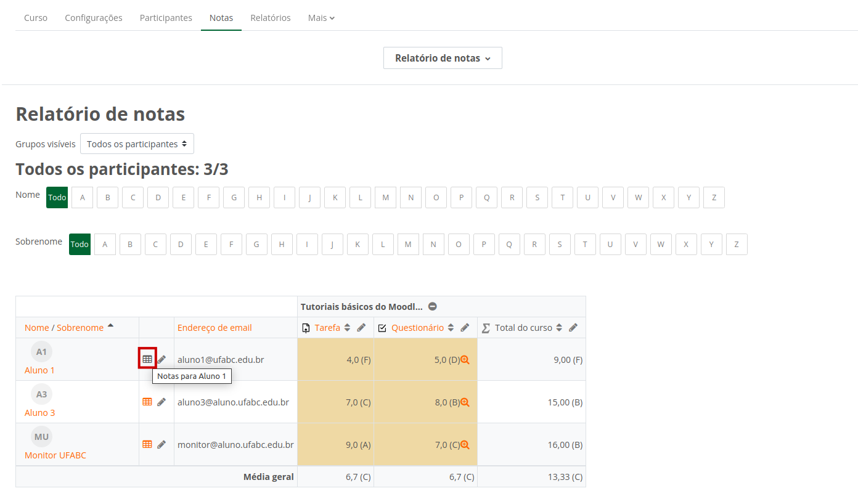Click the A1 user avatar
Screen dimensions: 858x504
pos(41,352)
